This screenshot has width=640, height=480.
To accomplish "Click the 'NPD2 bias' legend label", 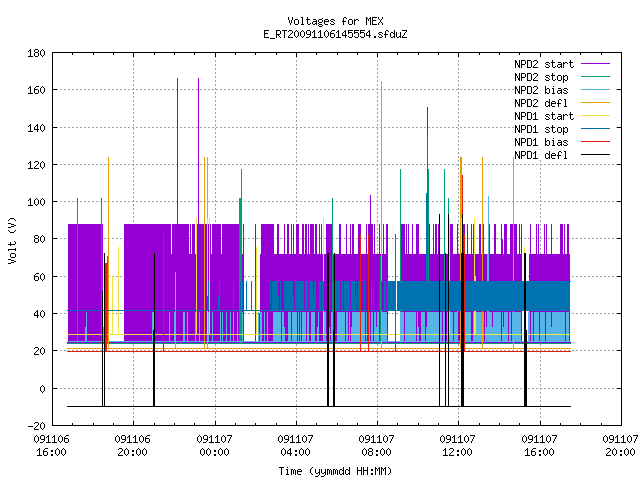I will pos(541,90).
